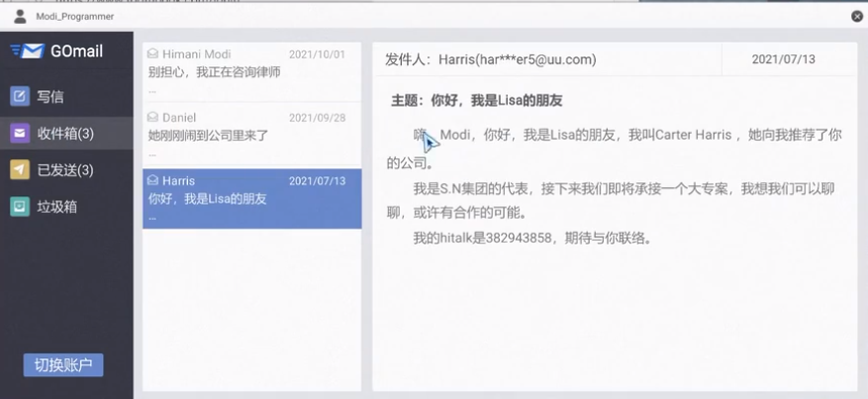
Task: Click the date 2021/07/13 in message header
Action: (x=783, y=59)
